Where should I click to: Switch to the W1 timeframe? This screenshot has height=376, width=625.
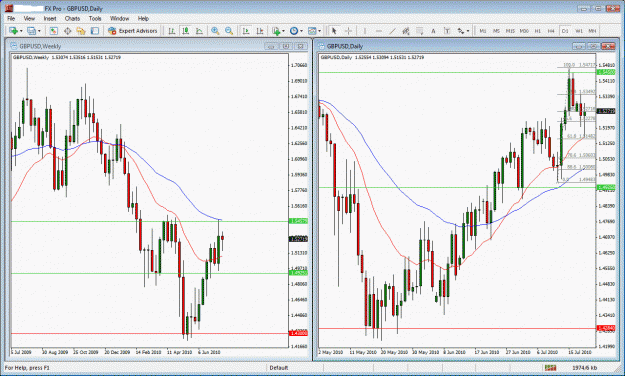point(579,31)
